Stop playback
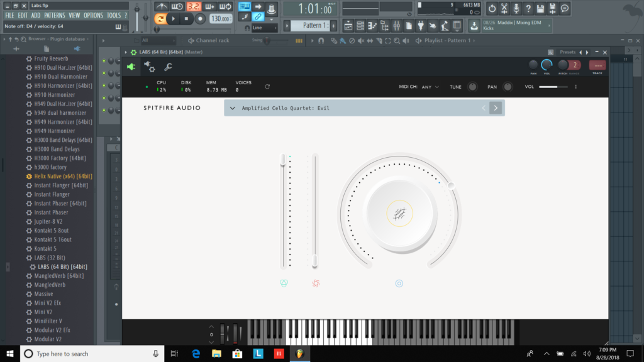 point(186,18)
